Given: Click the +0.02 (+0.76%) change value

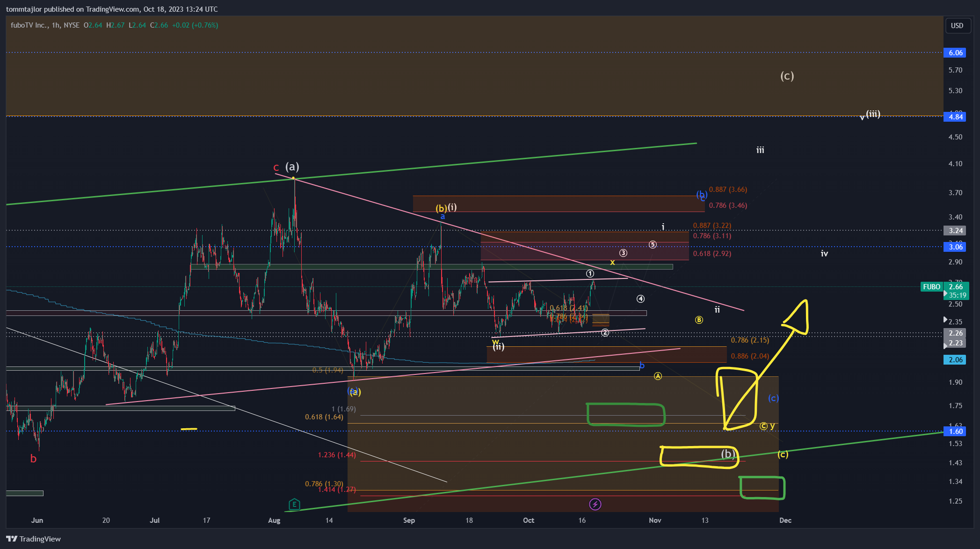Looking at the screenshot, I should point(195,25).
